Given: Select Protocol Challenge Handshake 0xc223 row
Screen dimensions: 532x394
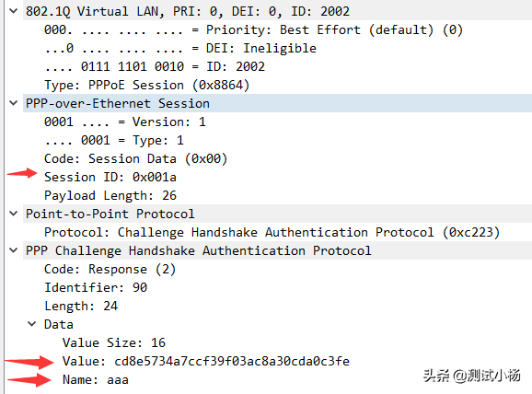Looking at the screenshot, I should (272, 233).
